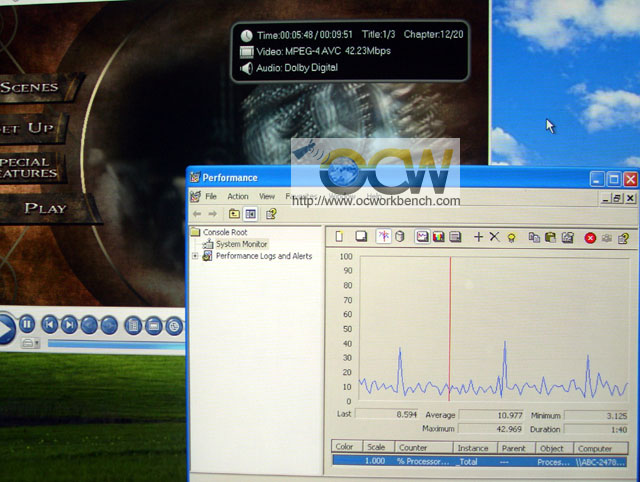Click the Back arrow in the Performance toolbar
Screen dimensions: 640x482
tap(197, 214)
